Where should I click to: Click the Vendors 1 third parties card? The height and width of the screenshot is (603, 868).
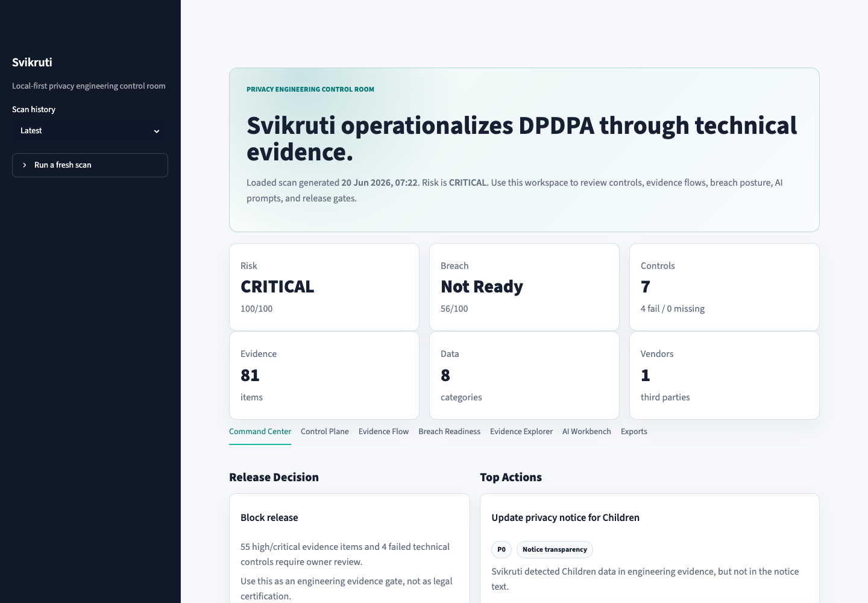pyautogui.click(x=725, y=375)
